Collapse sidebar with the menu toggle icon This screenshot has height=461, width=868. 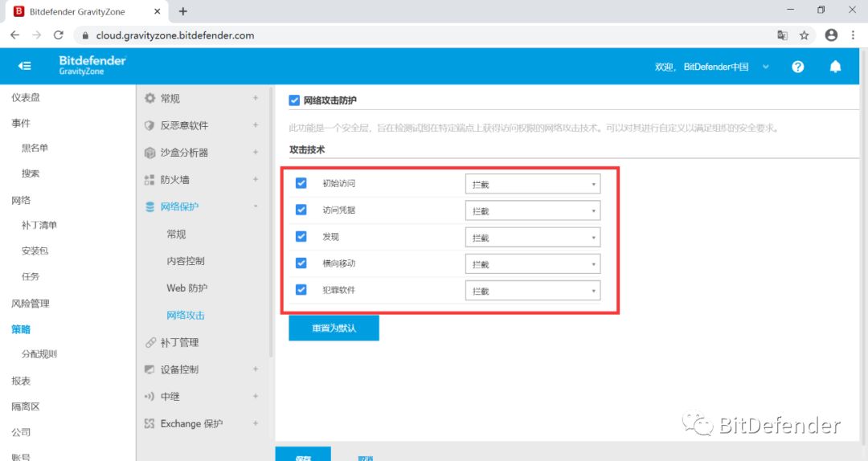tap(24, 66)
